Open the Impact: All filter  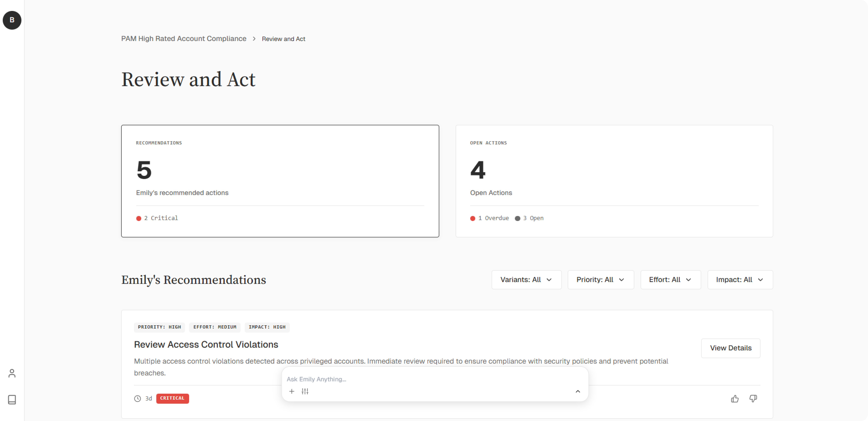pyautogui.click(x=740, y=280)
